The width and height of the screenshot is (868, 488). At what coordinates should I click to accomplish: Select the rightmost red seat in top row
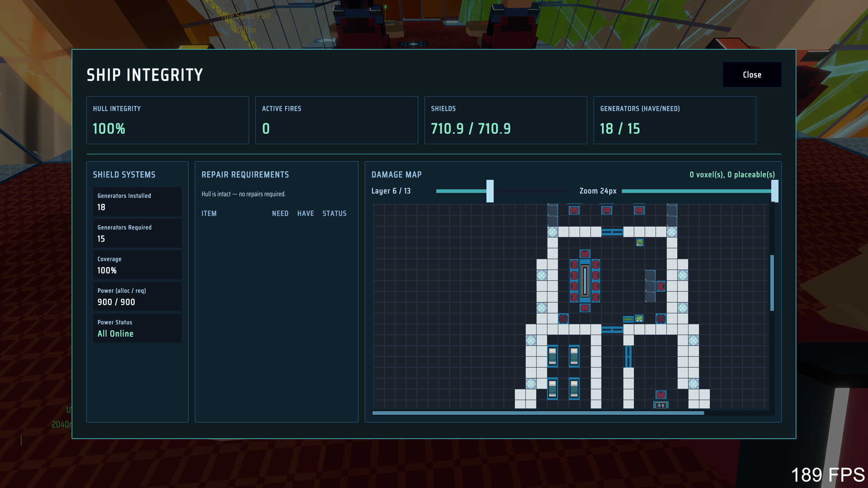pyautogui.click(x=639, y=210)
